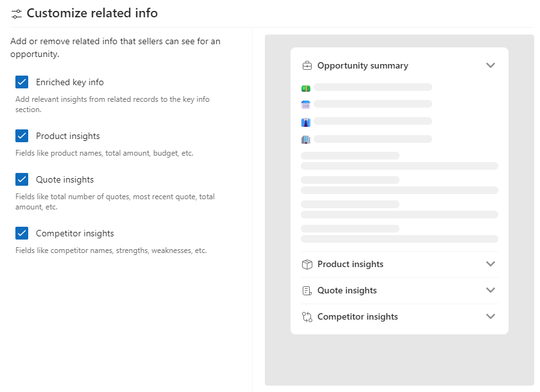Click the calendar icon in Opportunity summary

(306, 104)
